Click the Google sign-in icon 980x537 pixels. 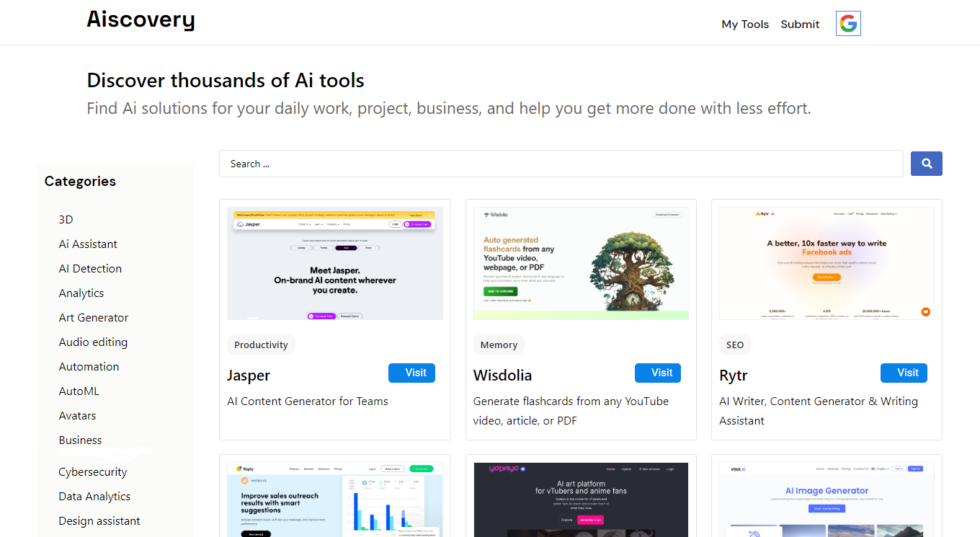click(x=848, y=24)
